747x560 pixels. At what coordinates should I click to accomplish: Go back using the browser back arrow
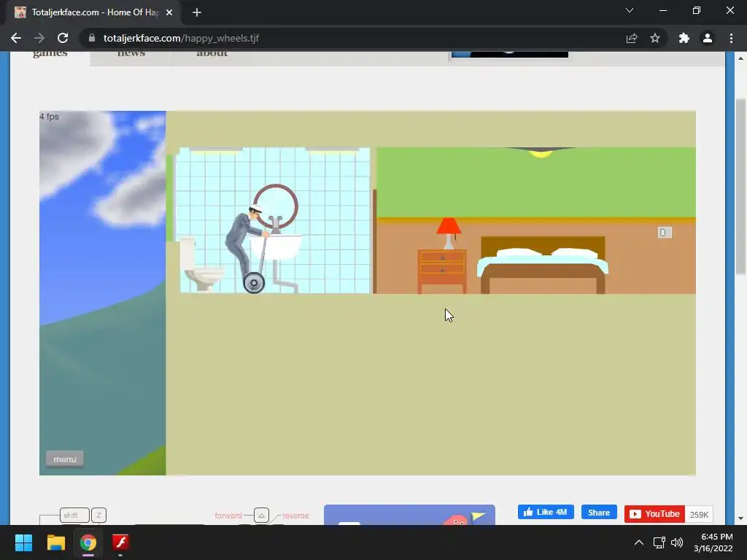click(16, 38)
